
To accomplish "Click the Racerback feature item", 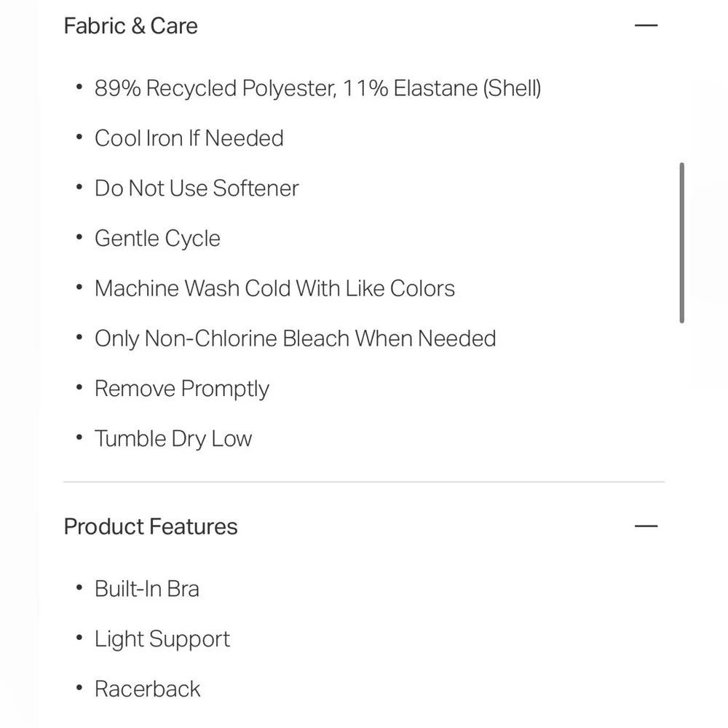I will pos(147,689).
